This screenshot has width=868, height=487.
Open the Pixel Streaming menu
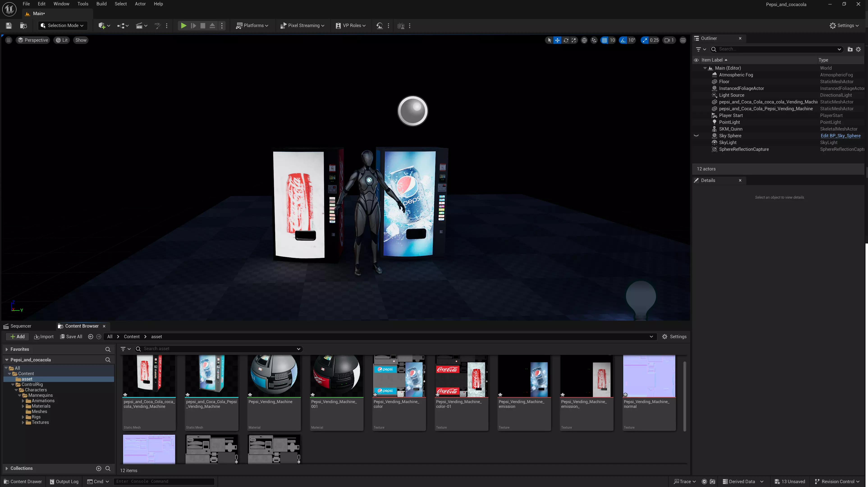point(302,26)
